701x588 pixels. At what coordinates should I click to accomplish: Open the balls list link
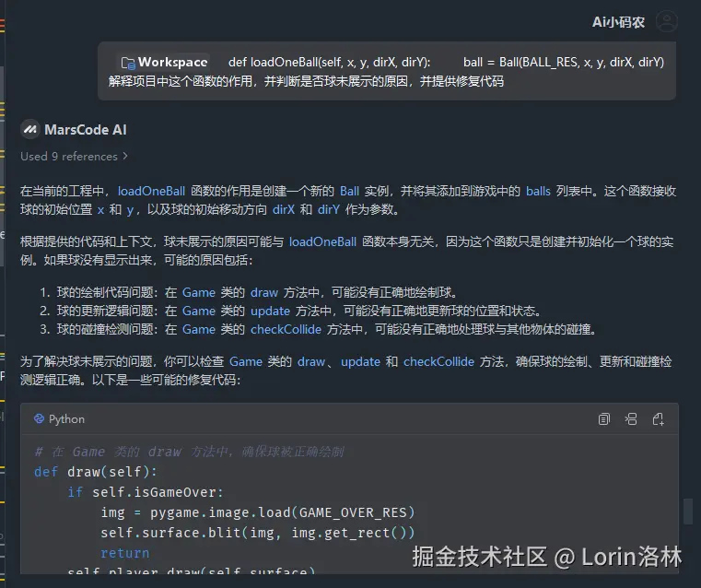click(x=538, y=192)
